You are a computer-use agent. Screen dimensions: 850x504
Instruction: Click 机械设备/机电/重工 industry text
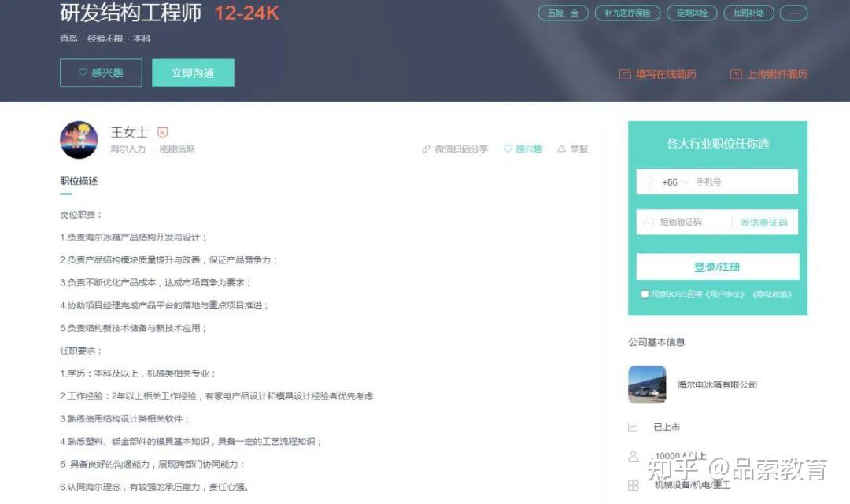693,485
